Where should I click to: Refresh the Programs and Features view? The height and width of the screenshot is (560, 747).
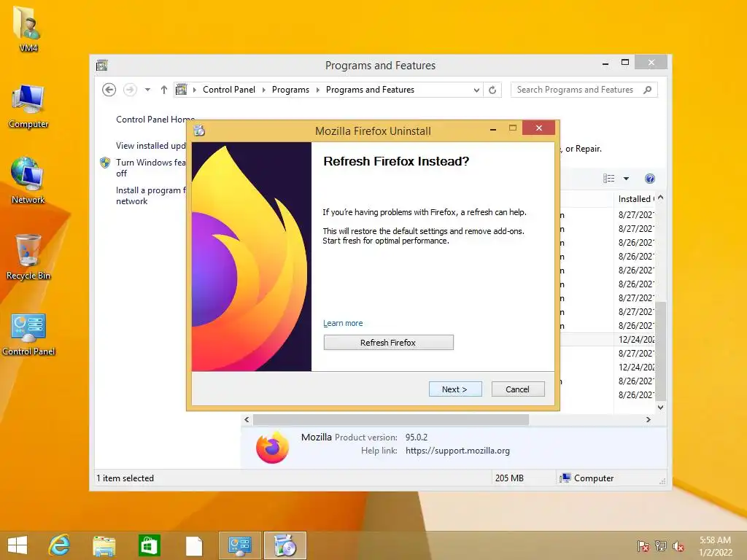492,90
